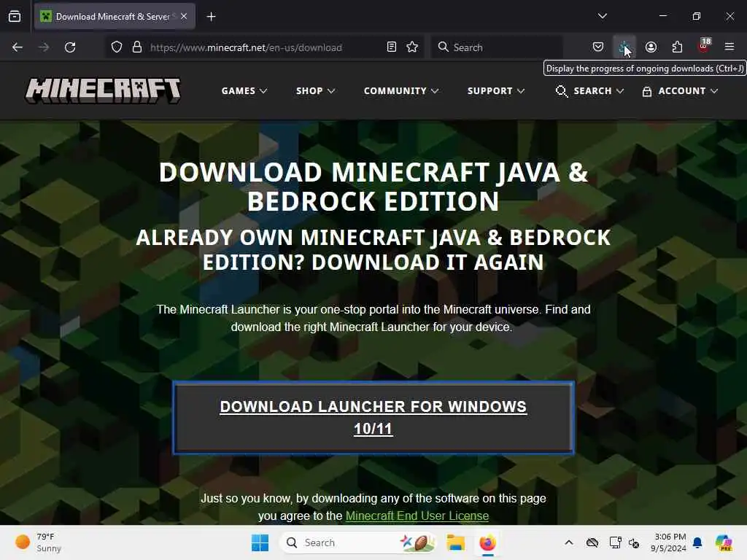Click the Firefox taskbar icon
The height and width of the screenshot is (560, 747).
487,542
